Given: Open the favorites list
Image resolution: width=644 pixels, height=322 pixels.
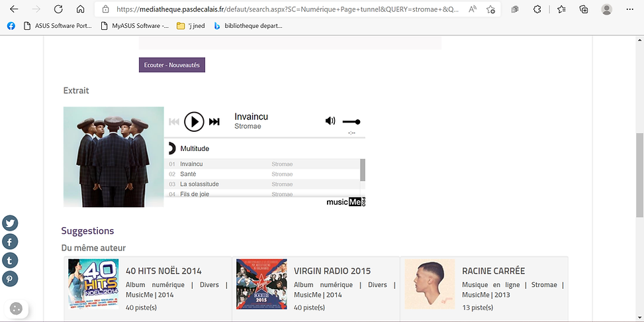Looking at the screenshot, I should pyautogui.click(x=561, y=9).
